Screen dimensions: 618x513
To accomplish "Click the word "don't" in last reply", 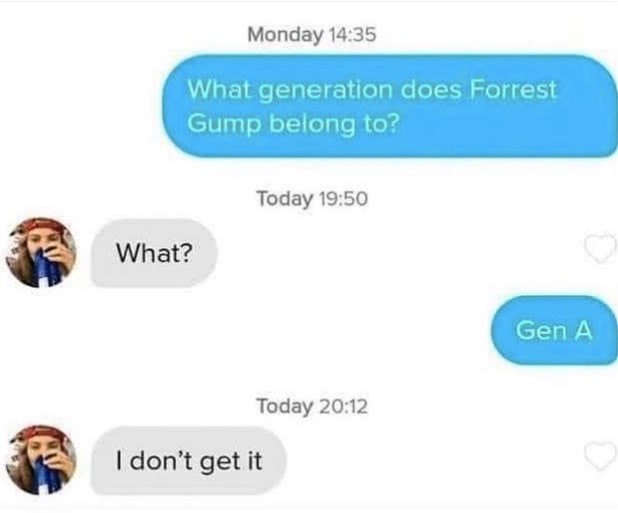I will pyautogui.click(x=161, y=460).
